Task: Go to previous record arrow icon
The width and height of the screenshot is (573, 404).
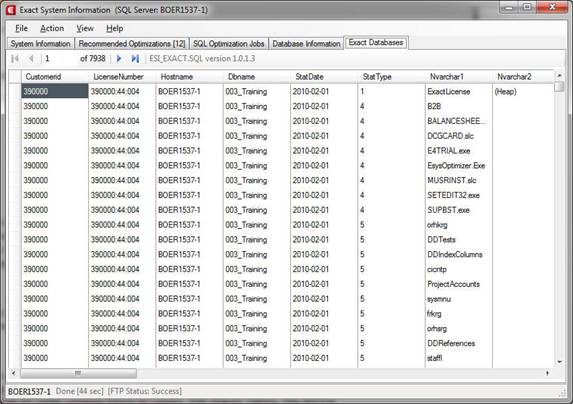Action: pyautogui.click(x=31, y=58)
